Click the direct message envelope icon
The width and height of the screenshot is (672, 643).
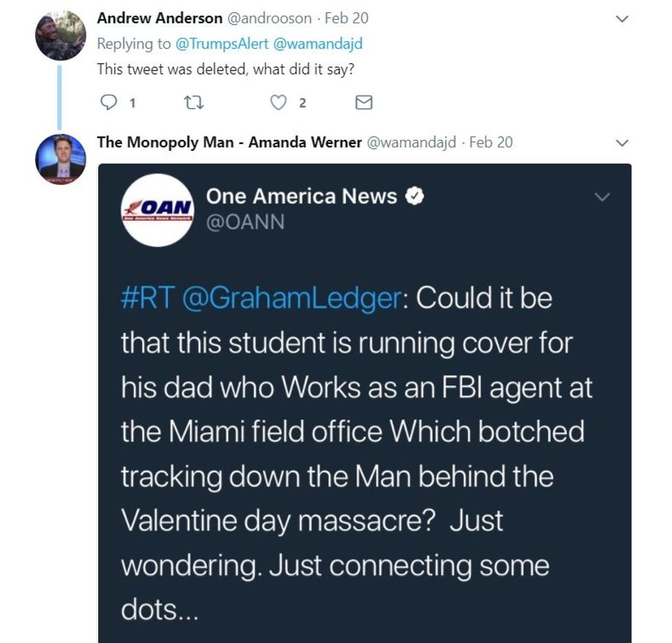[364, 103]
